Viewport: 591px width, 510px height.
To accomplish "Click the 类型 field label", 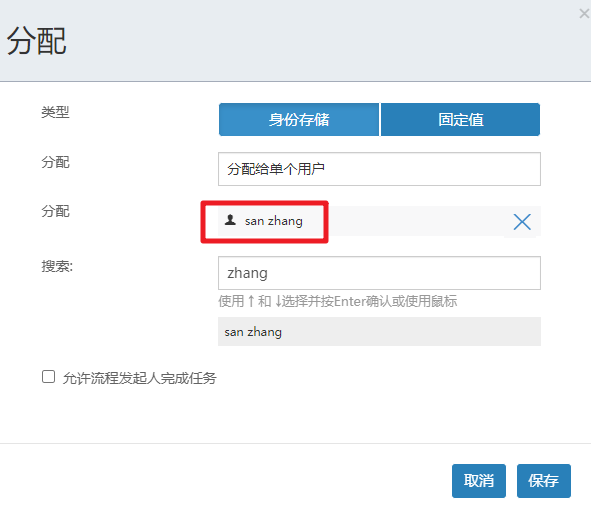I will click(x=55, y=112).
